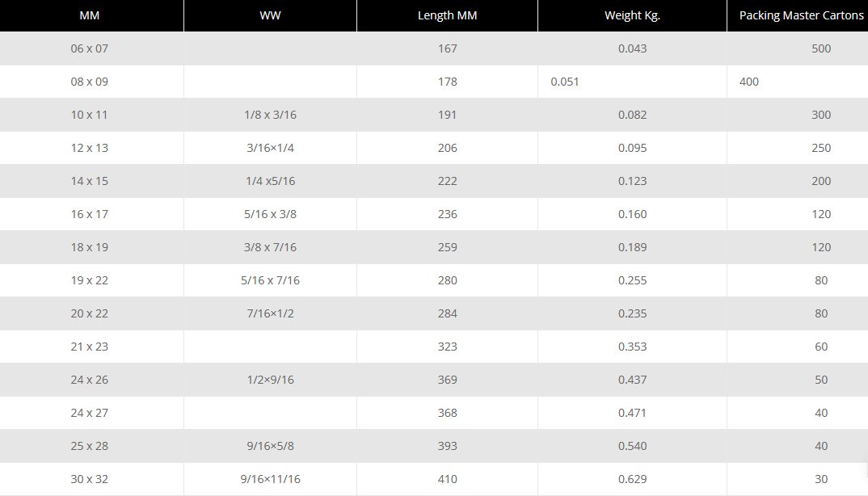Select the 0.540 weight value
The height and width of the screenshot is (496, 868).
click(632, 446)
